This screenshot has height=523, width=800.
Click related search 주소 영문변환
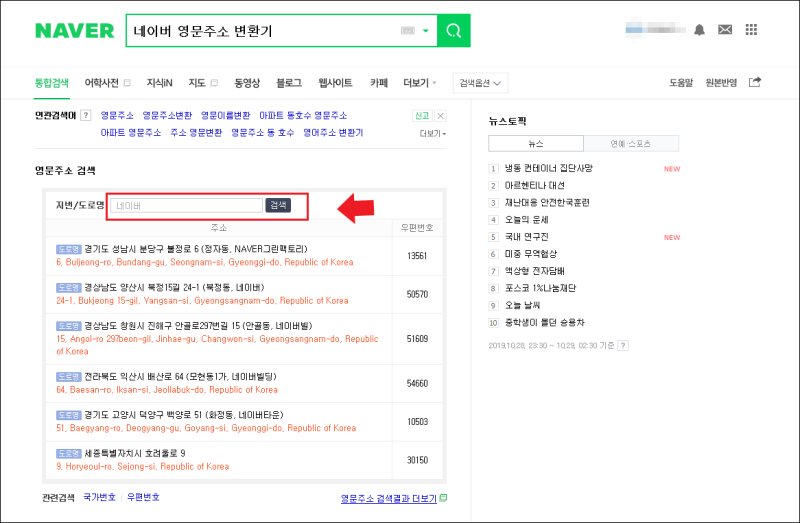click(196, 133)
